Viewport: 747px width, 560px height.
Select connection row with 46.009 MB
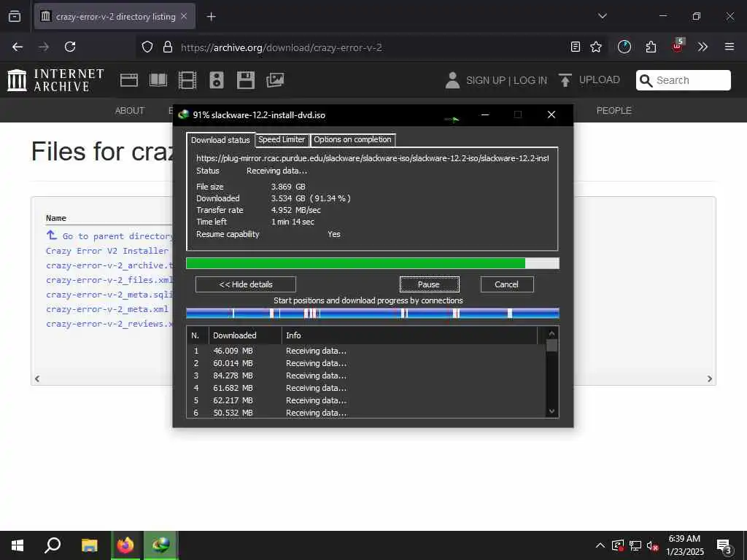click(366, 351)
